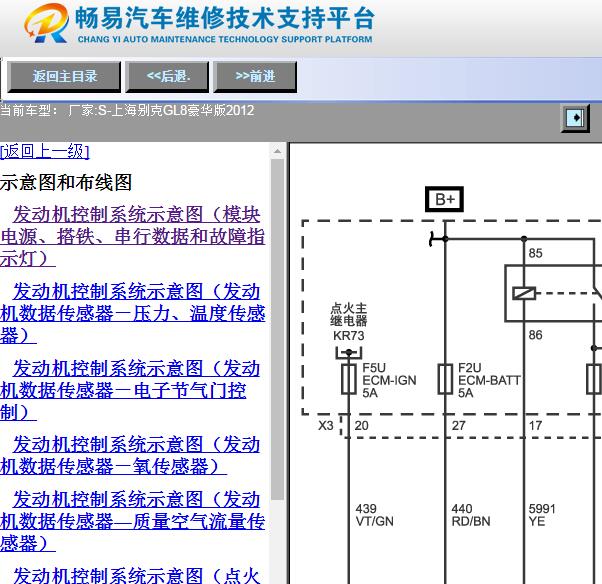Open mass air flow sensor schematic link
The height and width of the screenshot is (584, 602).
tap(132, 521)
